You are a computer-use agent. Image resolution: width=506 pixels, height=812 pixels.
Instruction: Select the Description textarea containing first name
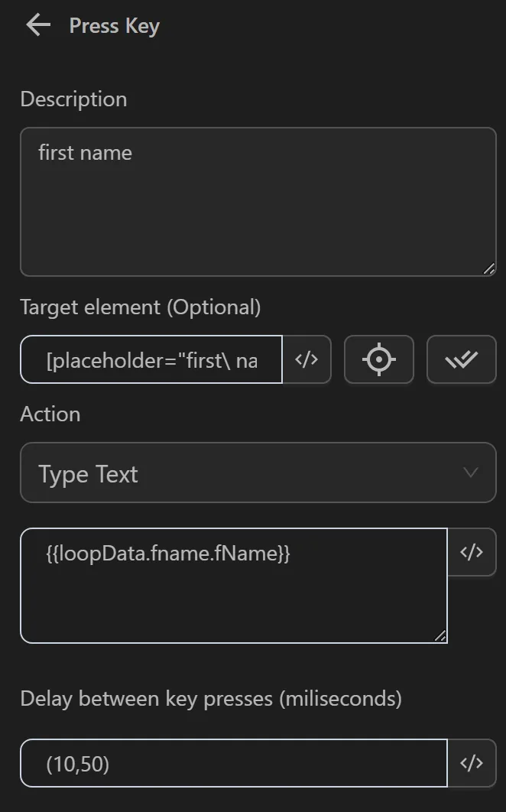click(258, 201)
